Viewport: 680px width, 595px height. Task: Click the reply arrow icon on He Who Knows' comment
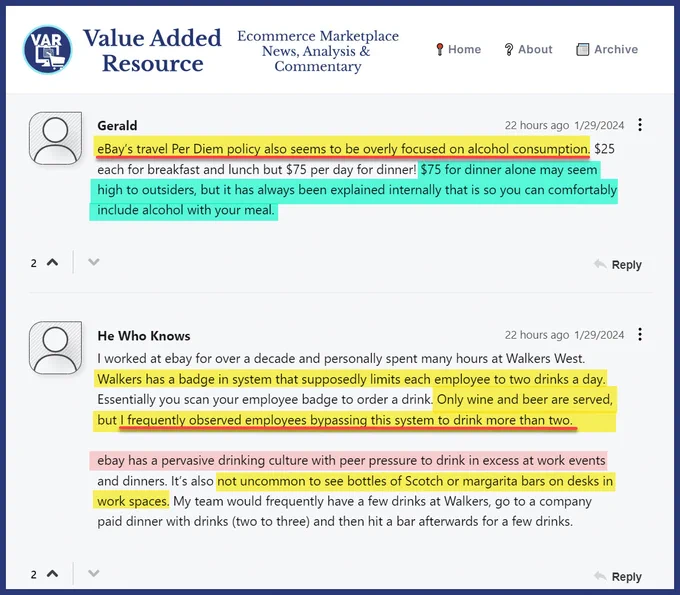click(600, 576)
